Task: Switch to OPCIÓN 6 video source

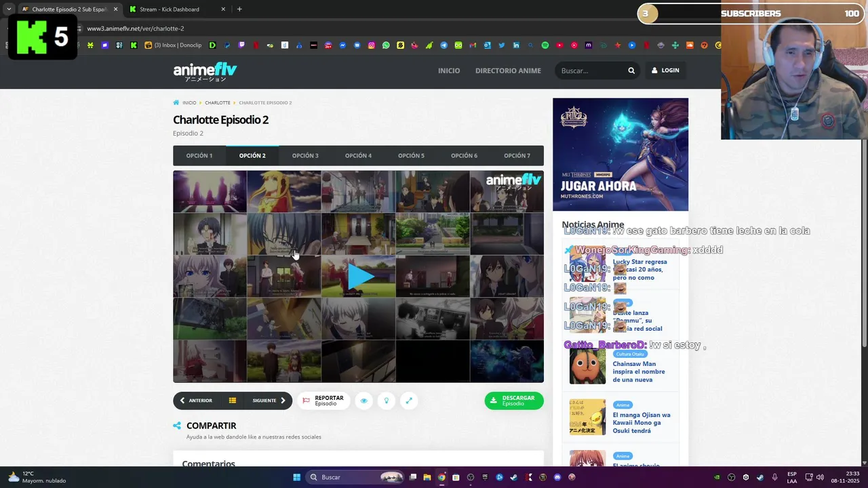Action: pyautogui.click(x=464, y=155)
